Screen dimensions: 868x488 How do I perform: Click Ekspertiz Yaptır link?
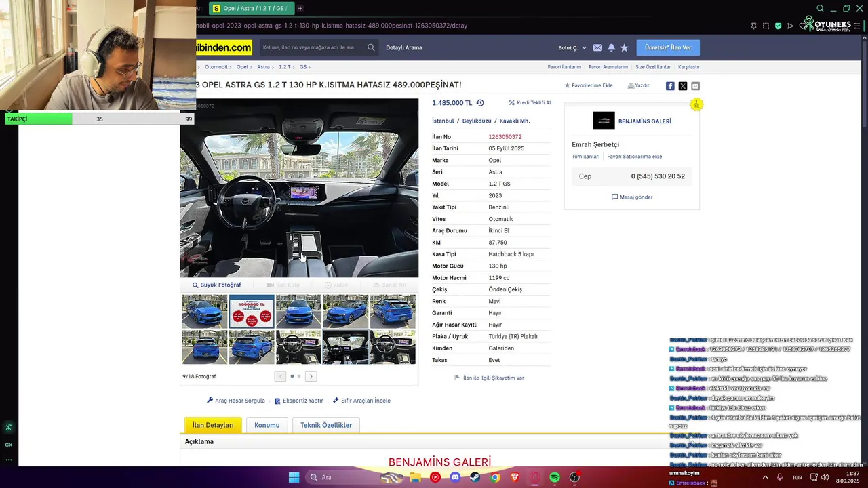[299, 401]
